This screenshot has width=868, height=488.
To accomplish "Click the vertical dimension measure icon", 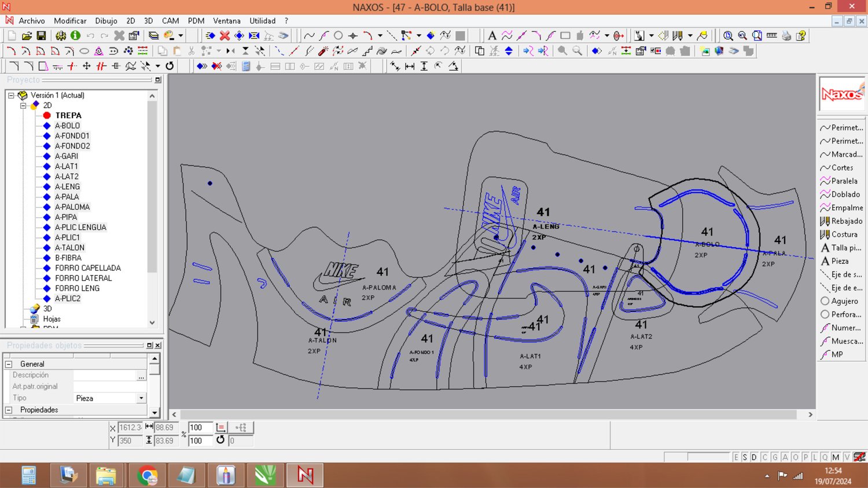I will [424, 66].
